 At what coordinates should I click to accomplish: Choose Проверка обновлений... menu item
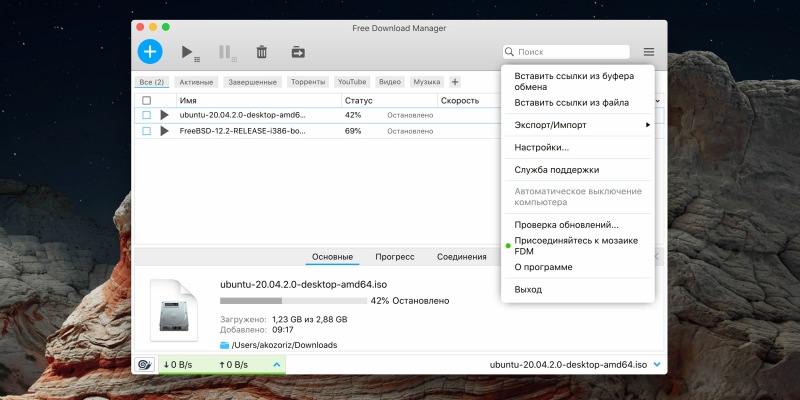point(578,225)
